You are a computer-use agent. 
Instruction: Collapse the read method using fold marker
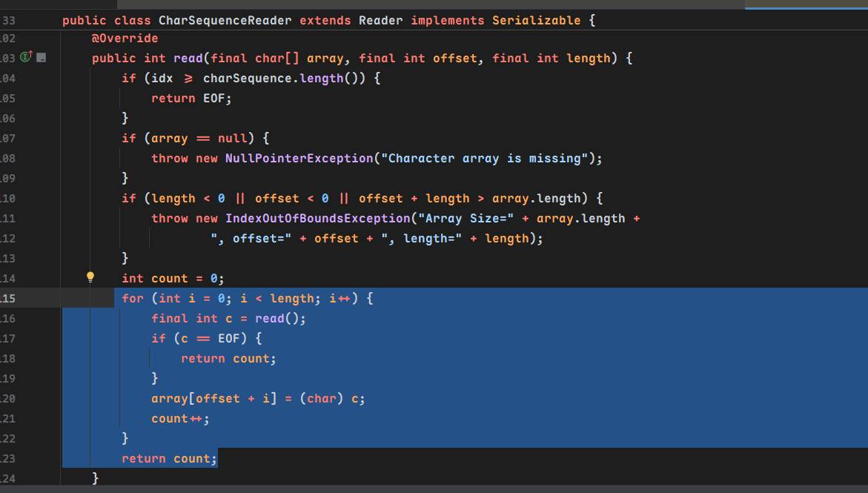42,58
